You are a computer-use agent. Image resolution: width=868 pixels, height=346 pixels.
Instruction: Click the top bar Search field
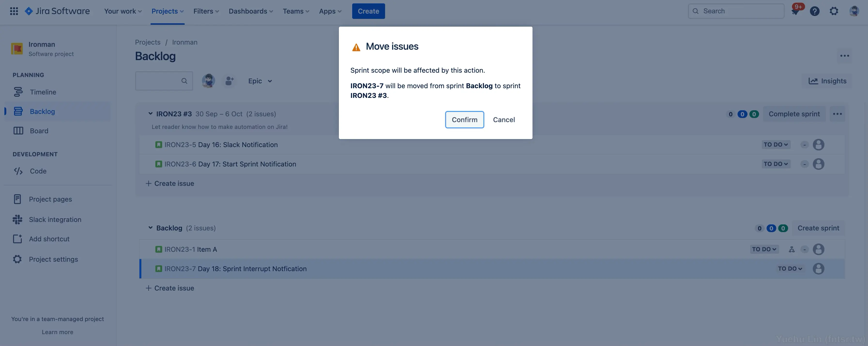coord(736,11)
